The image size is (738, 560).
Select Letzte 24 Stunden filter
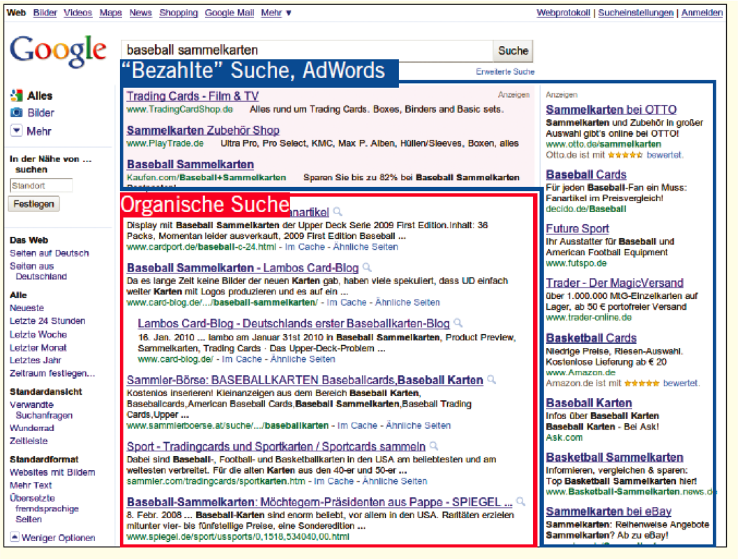pyautogui.click(x=47, y=321)
